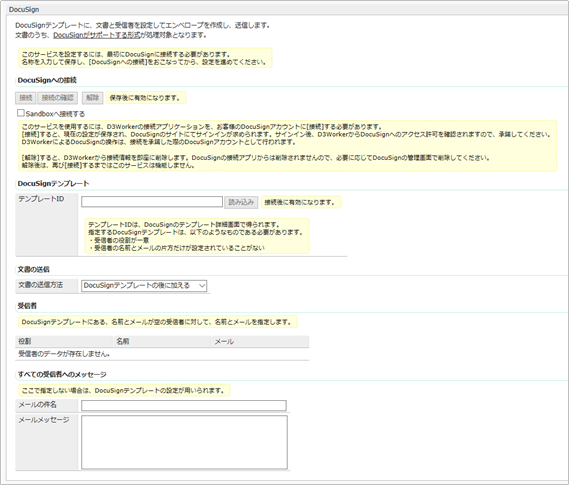The height and width of the screenshot is (485, 569).
Task: Click the 受信者 section heading
Action: pos(27,306)
